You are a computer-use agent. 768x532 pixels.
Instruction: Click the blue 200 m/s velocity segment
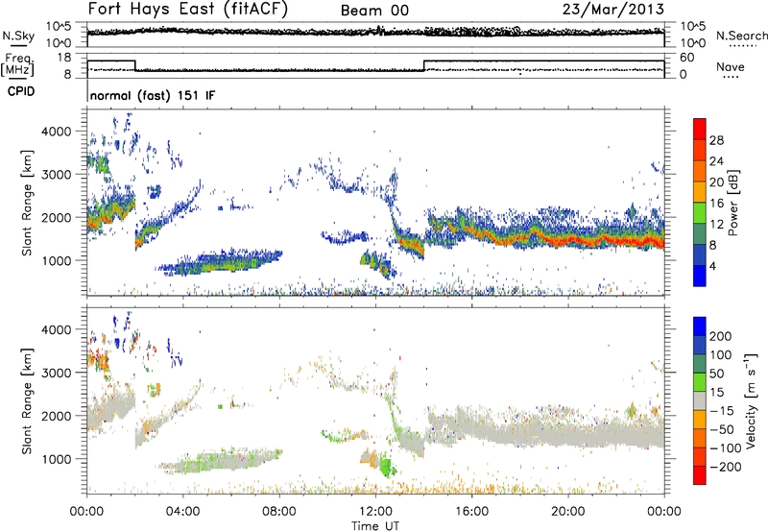(700, 326)
